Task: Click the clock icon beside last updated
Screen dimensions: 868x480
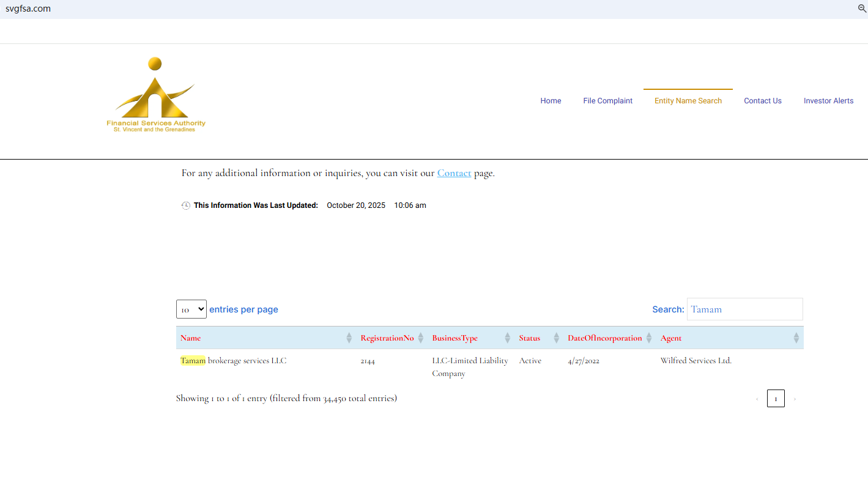Action: pos(186,205)
